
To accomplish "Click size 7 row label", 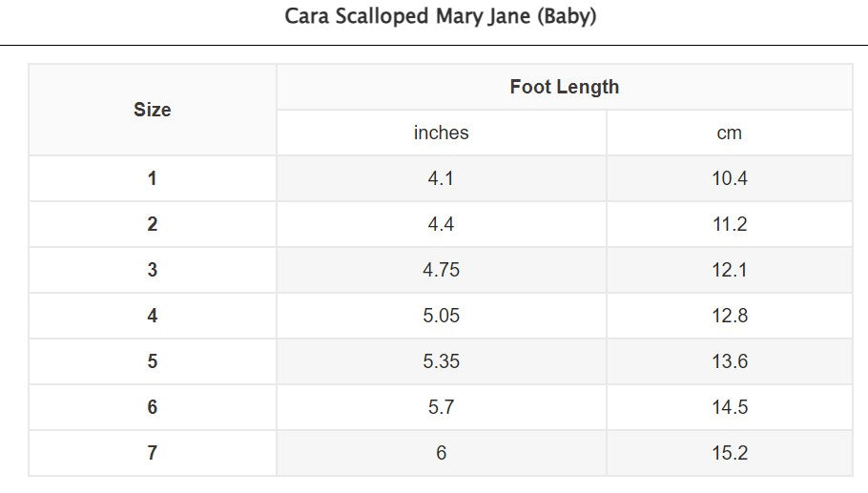I will coord(153,453).
